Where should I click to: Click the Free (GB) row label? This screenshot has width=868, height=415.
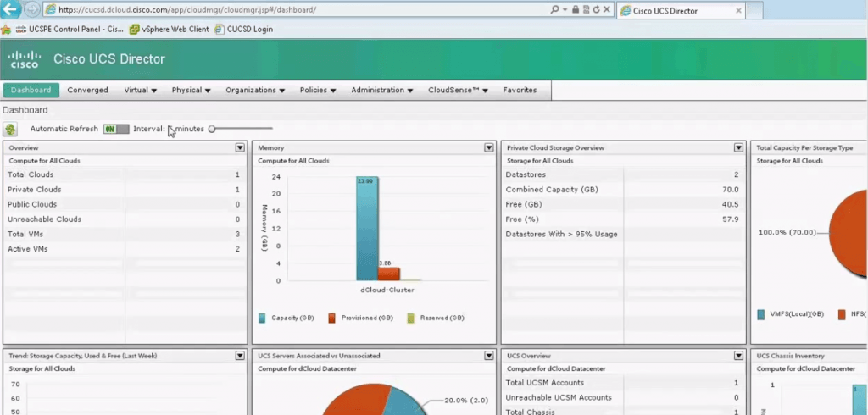pos(524,205)
